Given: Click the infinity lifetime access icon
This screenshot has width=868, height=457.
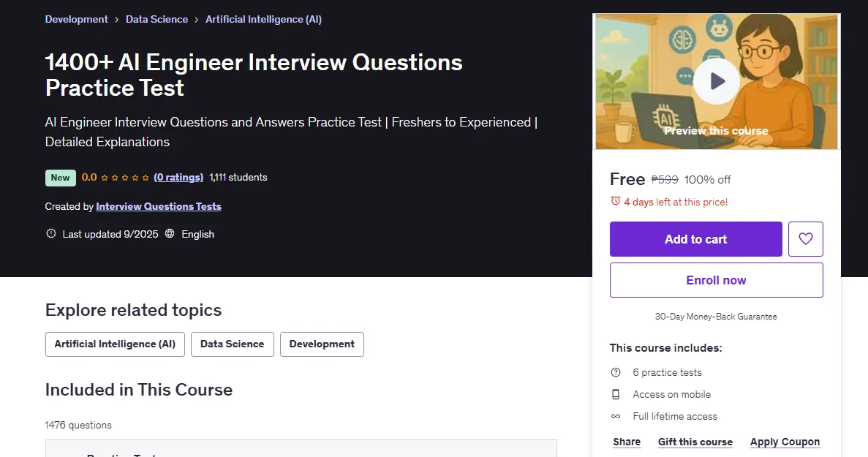Looking at the screenshot, I should click(616, 416).
